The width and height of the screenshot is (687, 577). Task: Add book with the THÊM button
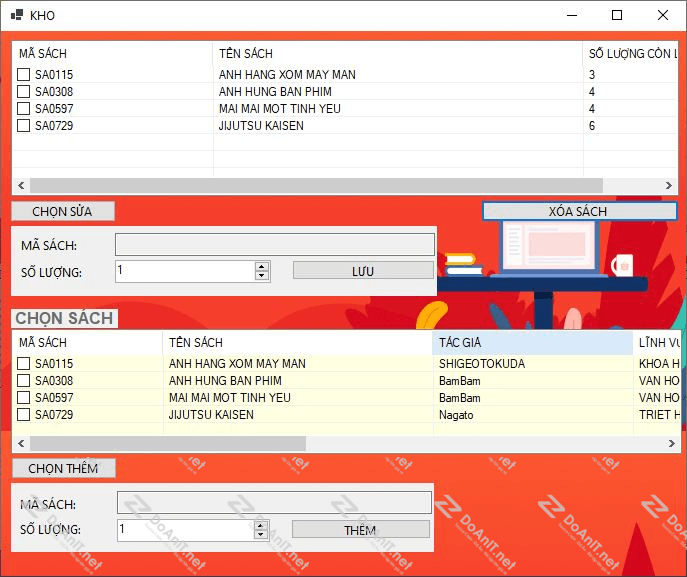(x=361, y=529)
